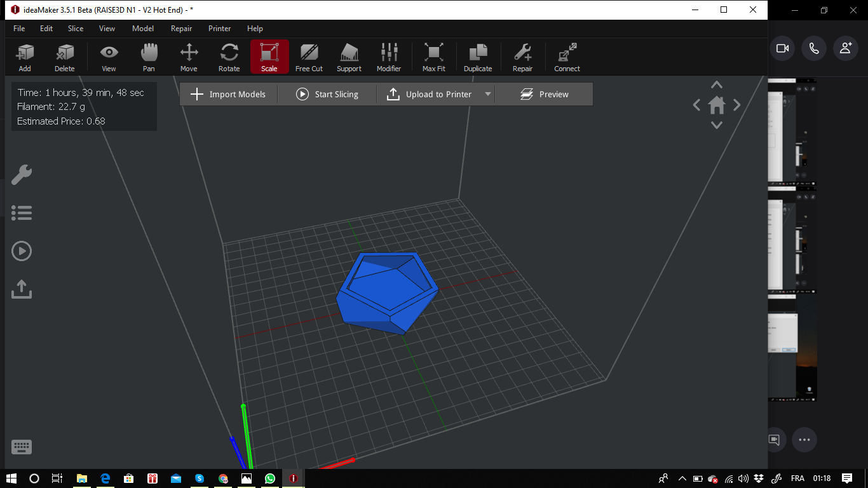This screenshot has width=868, height=488.
Task: Click the Start Slicing button
Action: [327, 94]
